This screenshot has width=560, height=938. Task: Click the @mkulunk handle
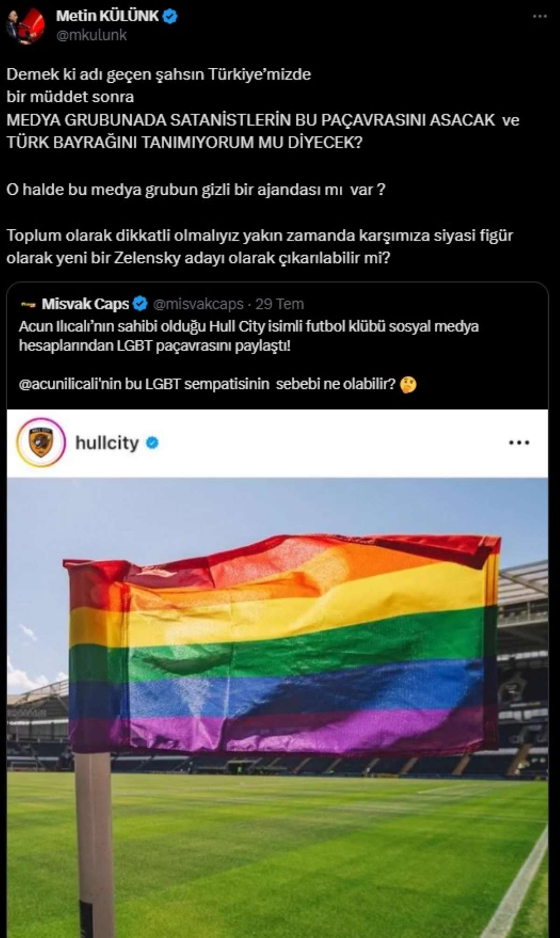(91, 35)
